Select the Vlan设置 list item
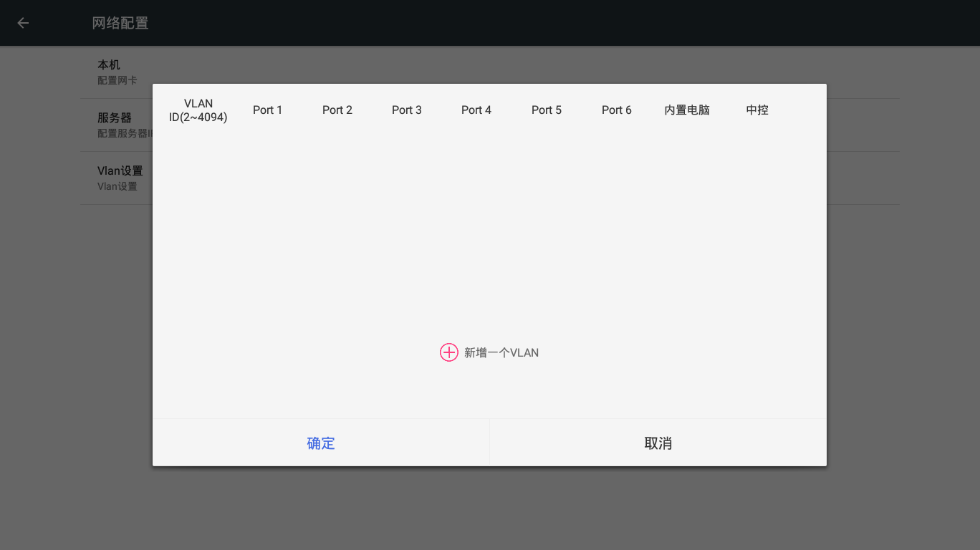980x550 pixels. [x=120, y=178]
